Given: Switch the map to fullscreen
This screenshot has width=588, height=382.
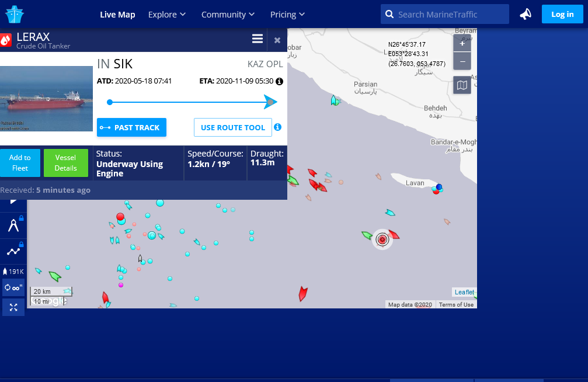Looking at the screenshot, I should 13,307.
